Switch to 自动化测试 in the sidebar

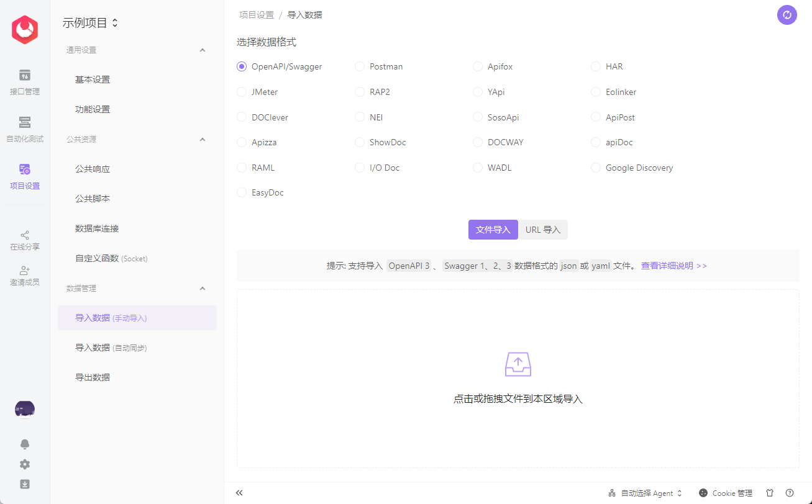pos(24,128)
